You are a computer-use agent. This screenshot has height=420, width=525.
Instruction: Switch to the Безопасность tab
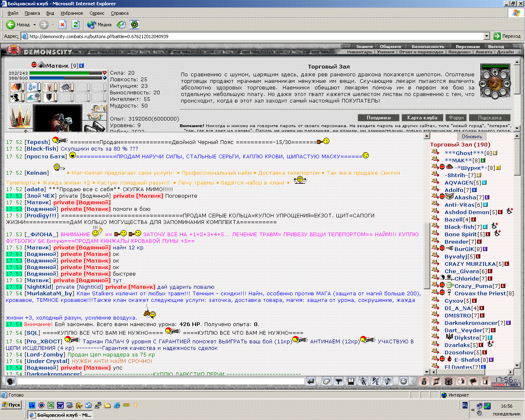click(428, 46)
